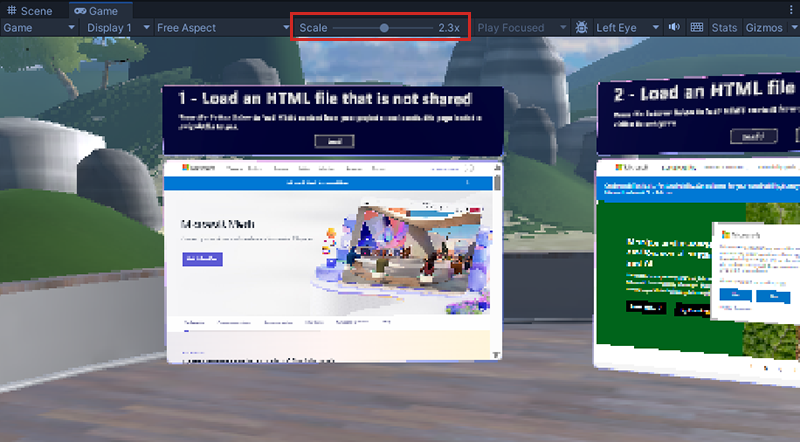Open the Game view mode dropdown
Viewport: 800px width, 442px height.
coord(39,28)
